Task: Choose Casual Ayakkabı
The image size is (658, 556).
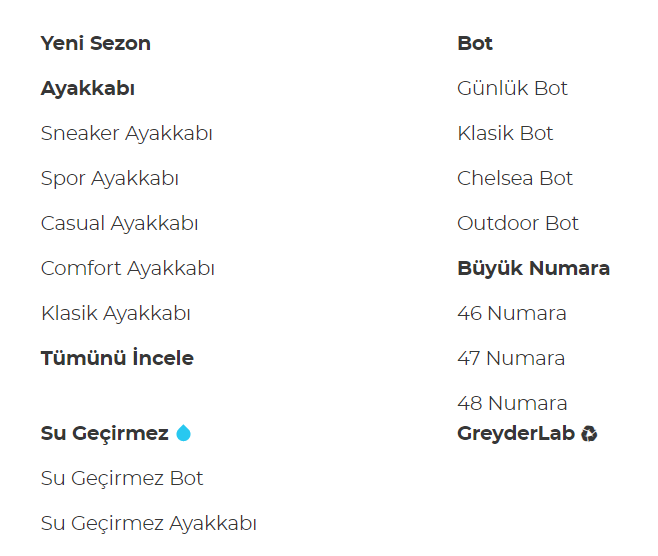Action: tap(119, 223)
